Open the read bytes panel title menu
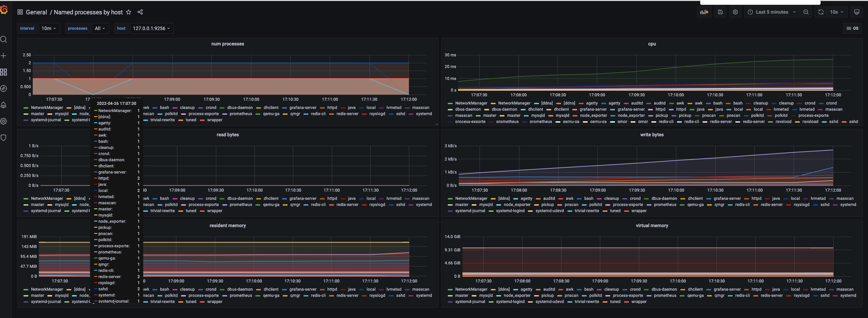The image size is (868, 318). 227,135
